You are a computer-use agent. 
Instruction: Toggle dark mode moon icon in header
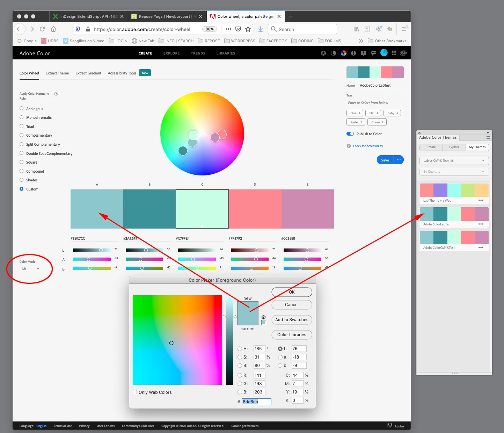click(334, 53)
